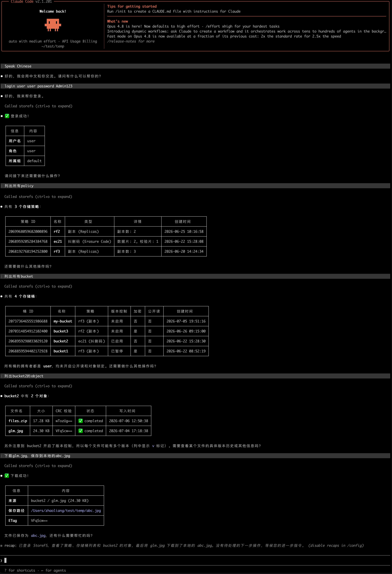Viewport: 392px width, 574px height.
Task: Click policy ID 2069968059682000896 cell
Action: [28, 231]
